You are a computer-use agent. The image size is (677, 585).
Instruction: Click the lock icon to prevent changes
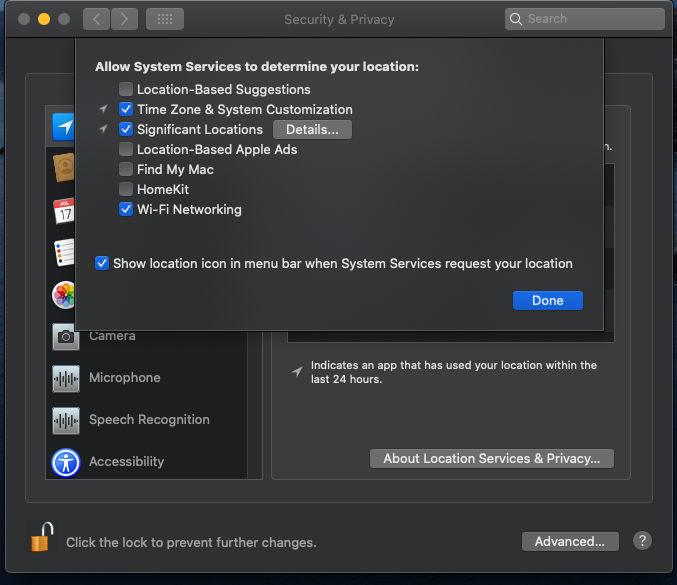[41, 537]
